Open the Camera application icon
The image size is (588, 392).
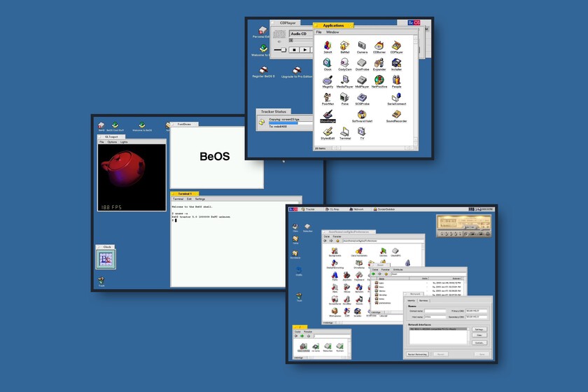pos(362,46)
